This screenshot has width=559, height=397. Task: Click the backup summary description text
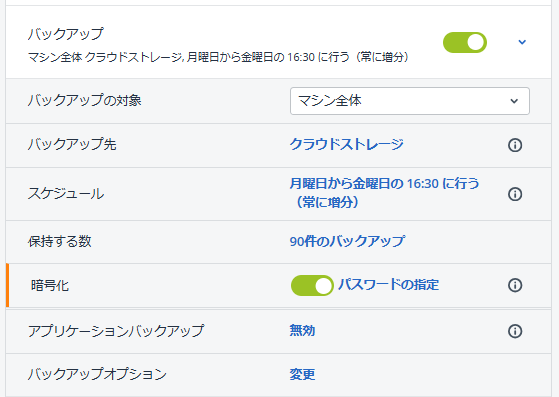218,57
